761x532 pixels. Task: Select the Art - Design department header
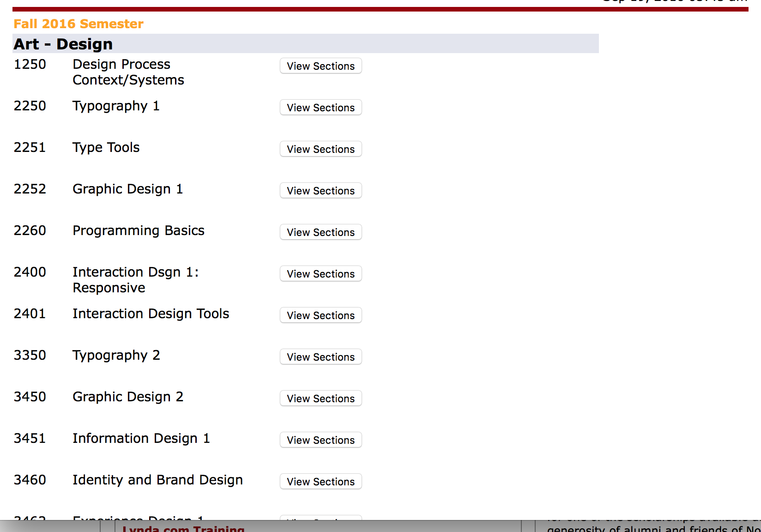coord(63,44)
